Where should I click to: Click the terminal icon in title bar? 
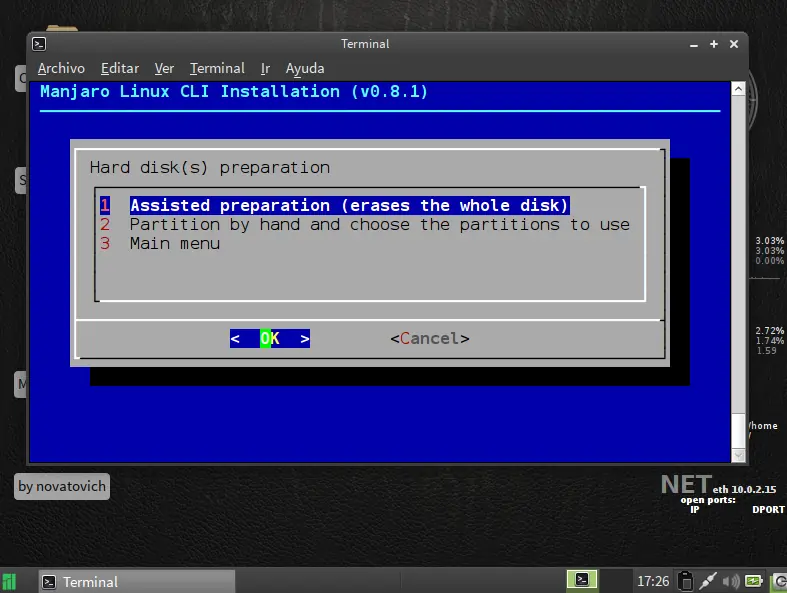click(39, 44)
